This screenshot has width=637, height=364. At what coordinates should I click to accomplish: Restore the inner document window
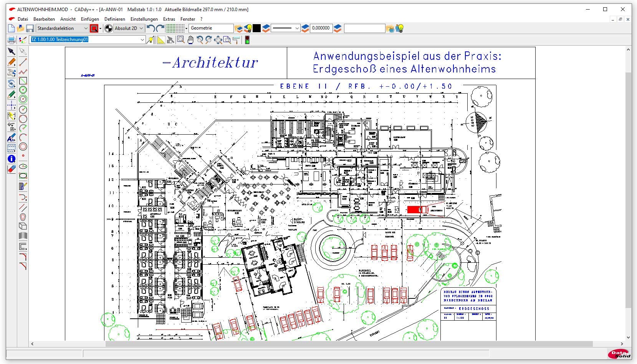point(620,19)
